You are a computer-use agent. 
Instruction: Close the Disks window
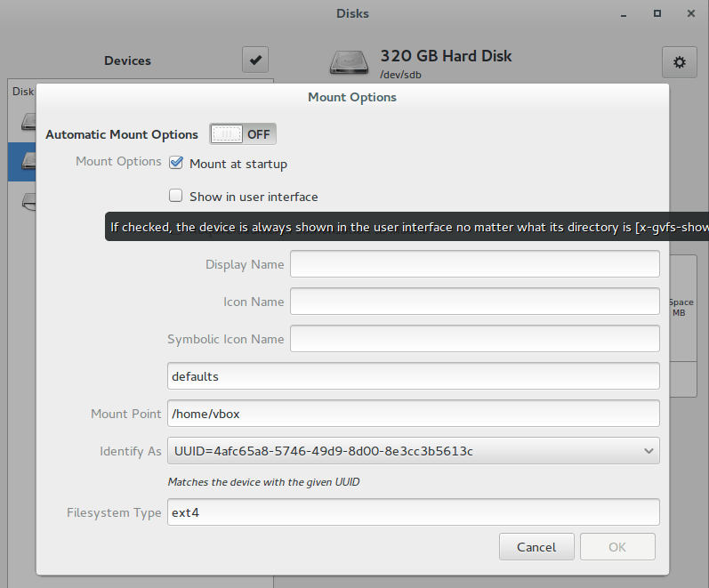690,13
